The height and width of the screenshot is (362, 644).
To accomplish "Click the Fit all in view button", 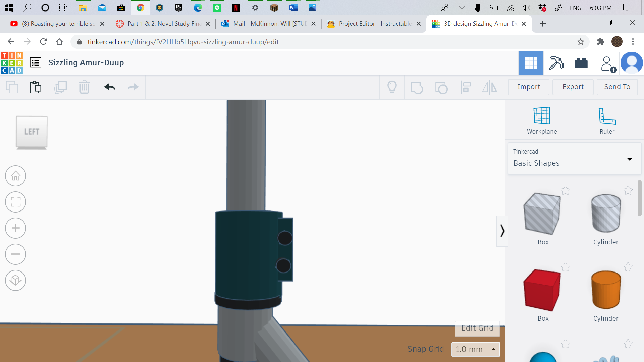I will 16,202.
